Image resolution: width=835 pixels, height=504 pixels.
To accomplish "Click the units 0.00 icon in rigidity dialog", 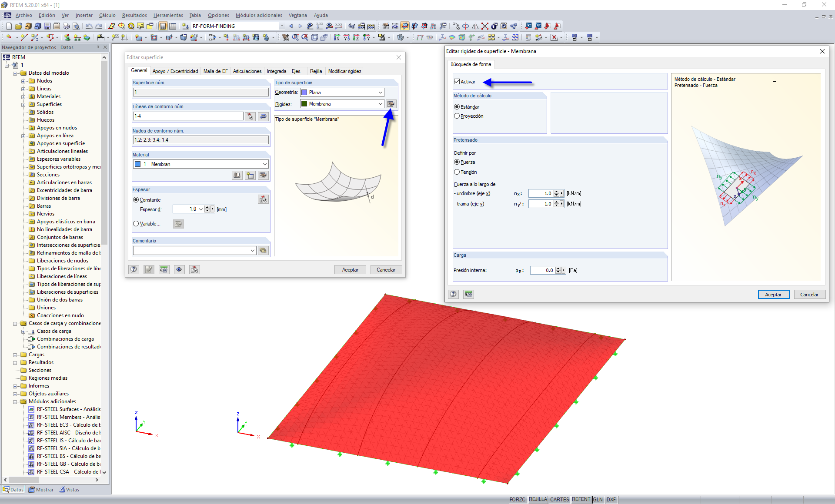I will pos(468,294).
